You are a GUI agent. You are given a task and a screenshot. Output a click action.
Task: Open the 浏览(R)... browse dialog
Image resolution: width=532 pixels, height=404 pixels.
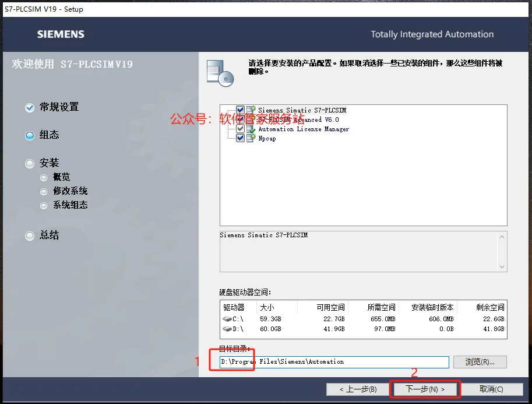point(480,362)
